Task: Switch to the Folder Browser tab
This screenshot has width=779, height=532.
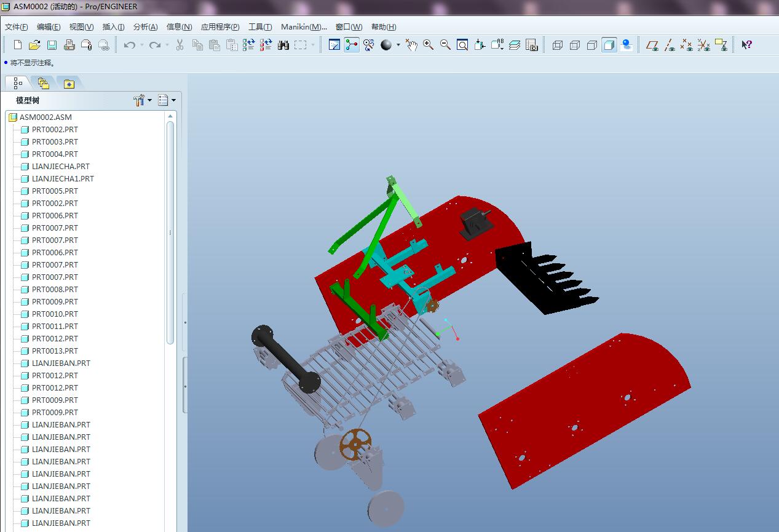Action: point(43,83)
